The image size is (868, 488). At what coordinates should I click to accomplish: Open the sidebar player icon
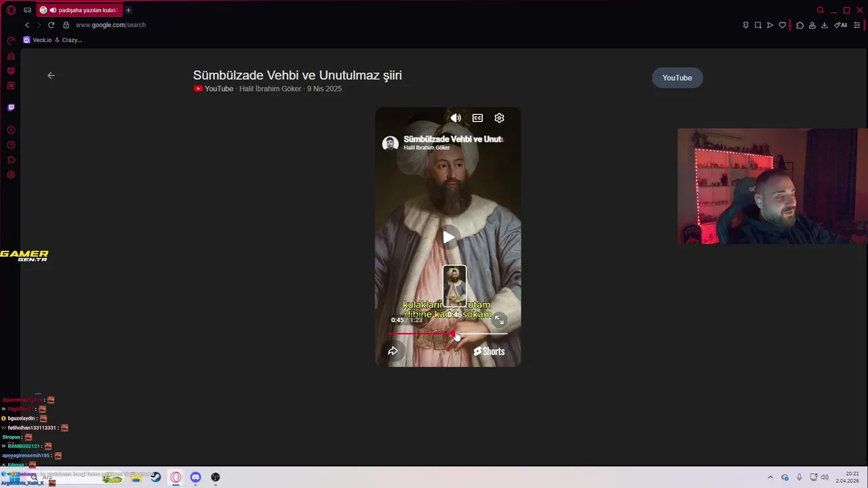[x=11, y=130]
